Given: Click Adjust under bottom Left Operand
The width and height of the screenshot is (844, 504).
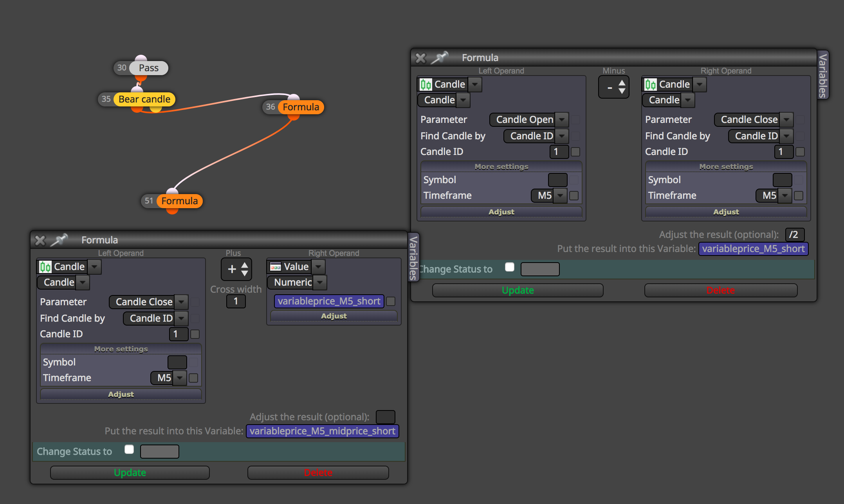Looking at the screenshot, I should point(121,394).
